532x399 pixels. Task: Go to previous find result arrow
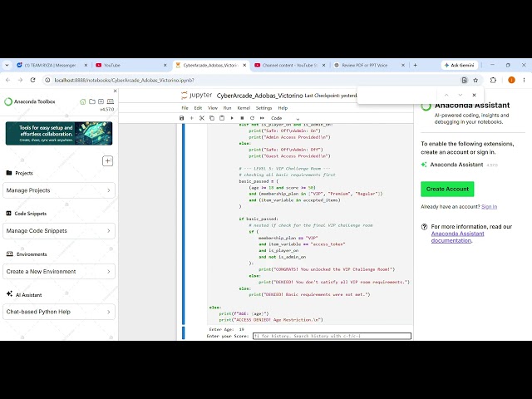tap(446, 95)
